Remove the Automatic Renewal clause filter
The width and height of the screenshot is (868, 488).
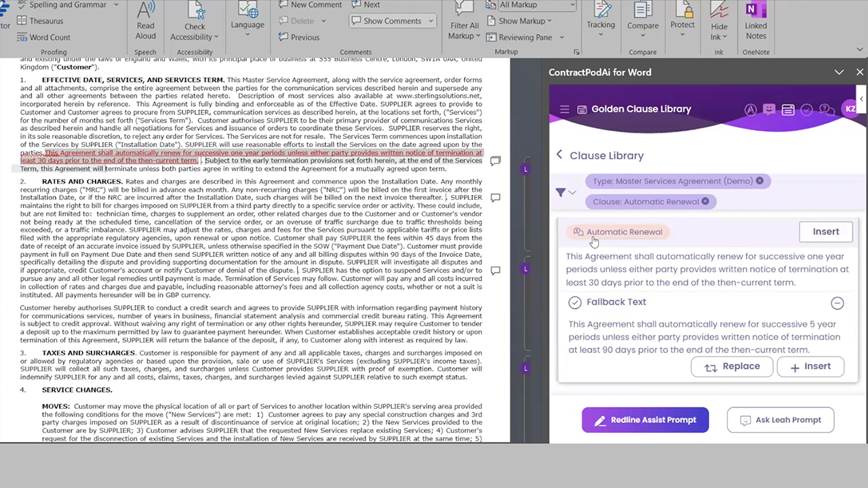click(705, 201)
